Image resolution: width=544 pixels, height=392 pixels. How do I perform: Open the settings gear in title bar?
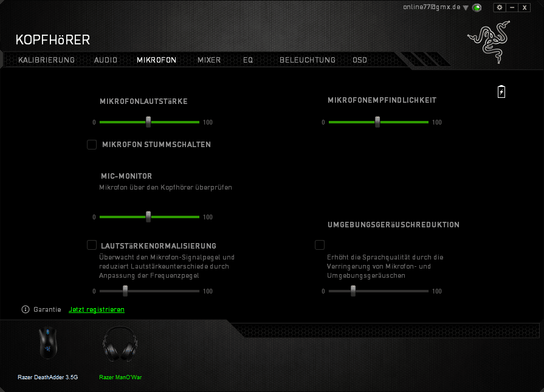(500, 7)
